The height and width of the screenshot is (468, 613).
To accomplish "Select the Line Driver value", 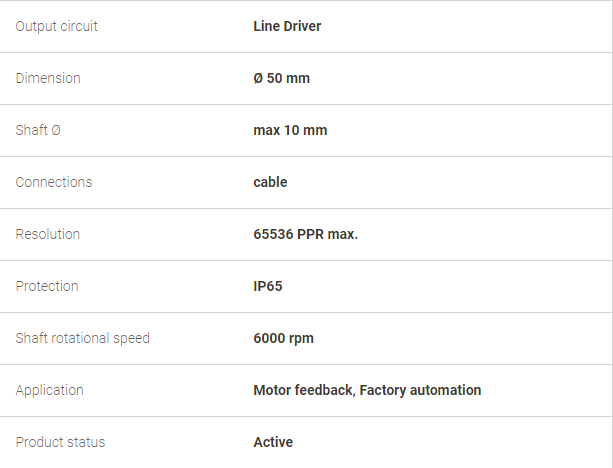I will point(287,26).
